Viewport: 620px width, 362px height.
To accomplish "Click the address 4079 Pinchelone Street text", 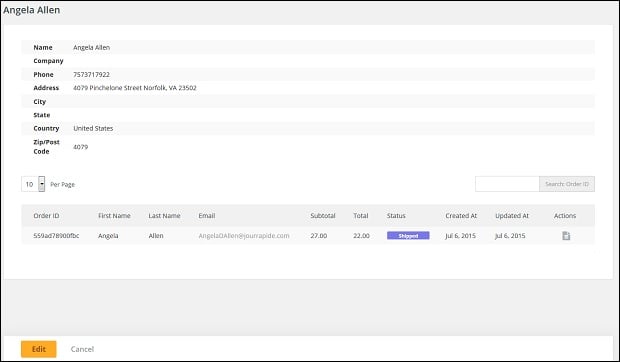I will (135, 88).
